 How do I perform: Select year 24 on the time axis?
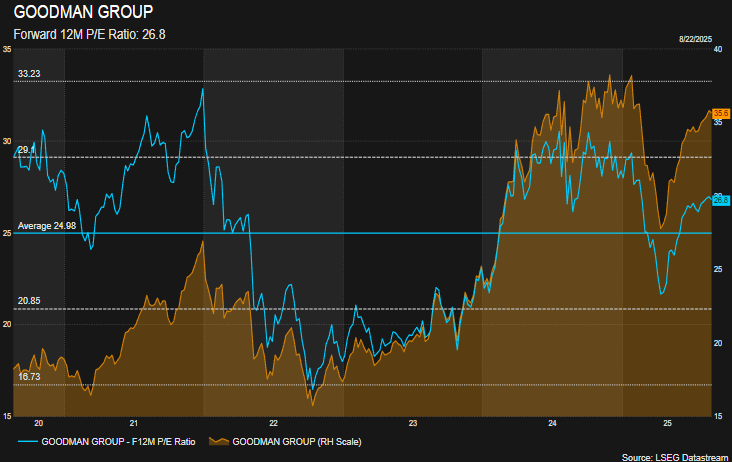552,423
